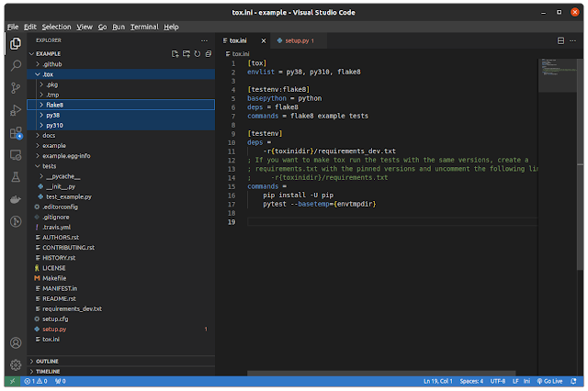The width and height of the screenshot is (588, 391).
Task: Open the File menu
Action: coord(13,27)
